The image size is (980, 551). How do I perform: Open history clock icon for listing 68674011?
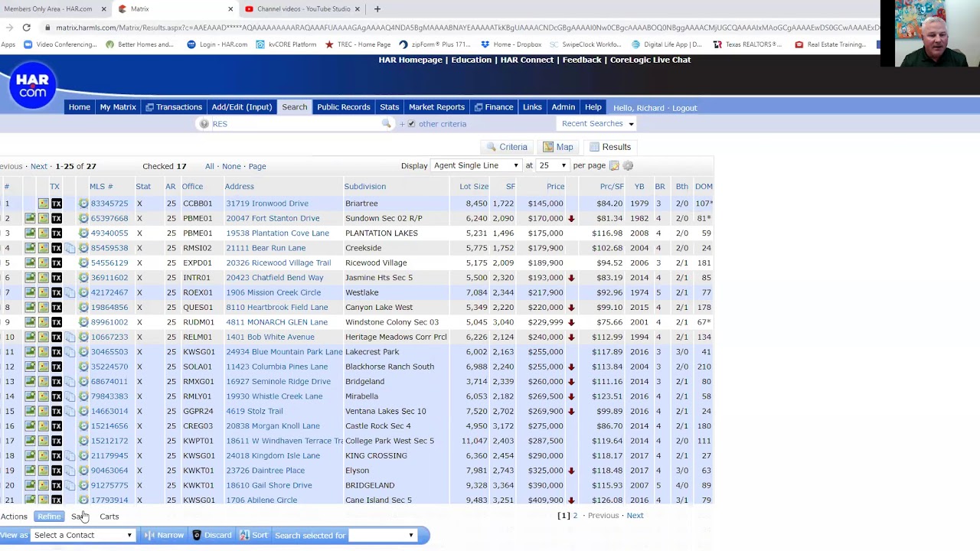pyautogui.click(x=83, y=382)
